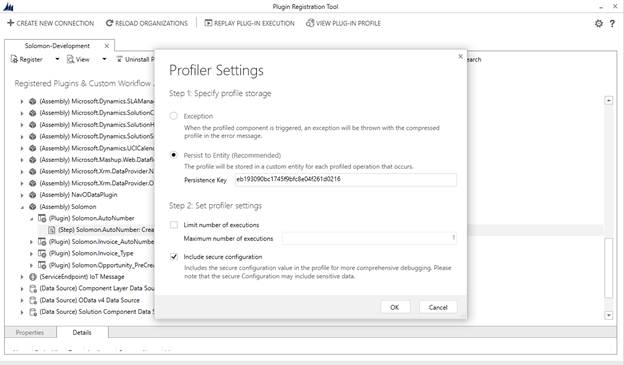The width and height of the screenshot is (624, 365).
Task: Click Maximum number of executions field
Action: (x=369, y=238)
